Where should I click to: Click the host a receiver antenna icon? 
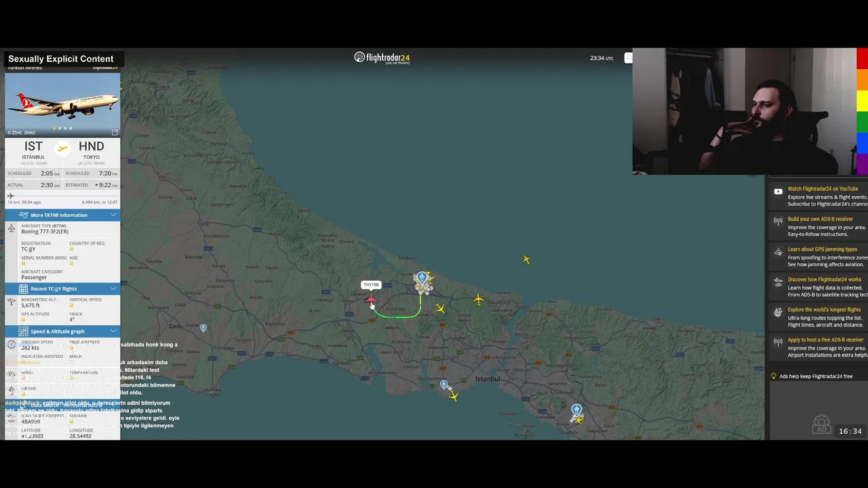click(778, 342)
